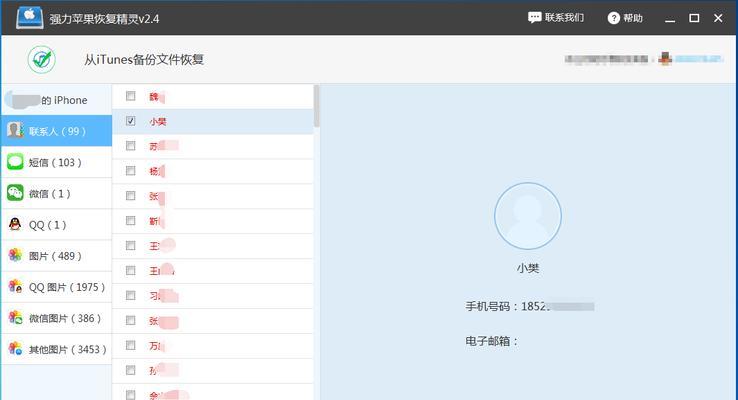This screenshot has height=400, width=738.
Task: Check the 孙 contact checkbox
Action: [130, 370]
